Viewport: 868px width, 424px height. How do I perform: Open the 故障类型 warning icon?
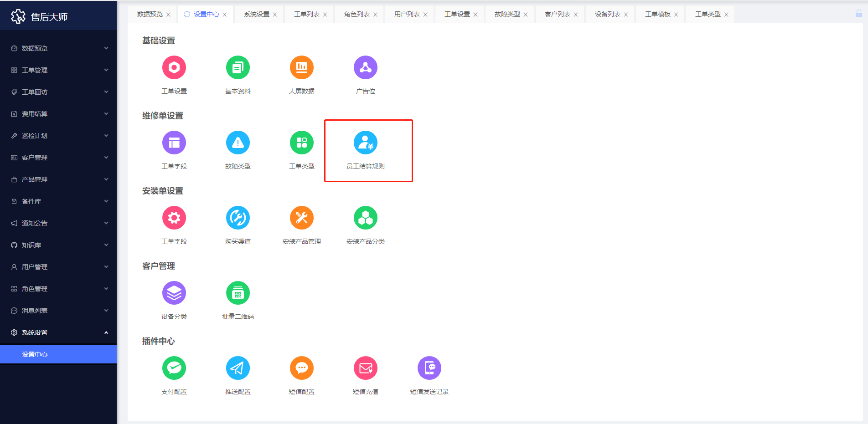(x=238, y=143)
